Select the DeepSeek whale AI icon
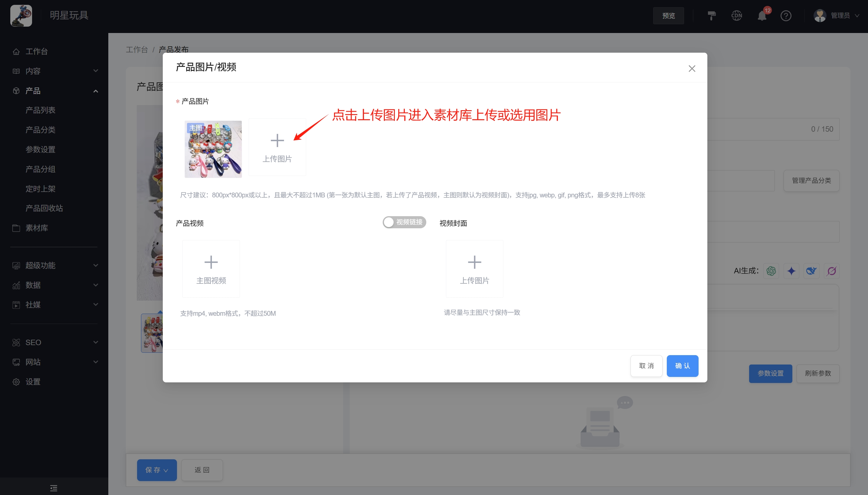 (x=812, y=271)
